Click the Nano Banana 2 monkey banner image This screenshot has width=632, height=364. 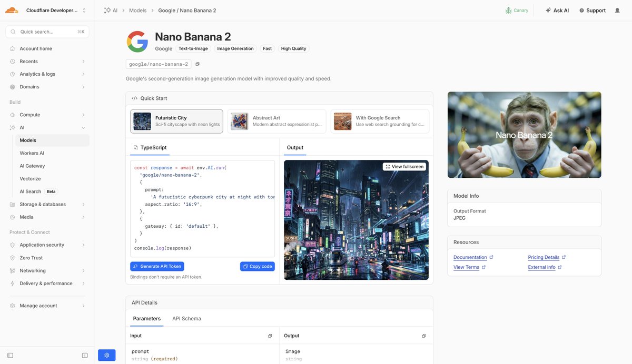[x=524, y=135]
